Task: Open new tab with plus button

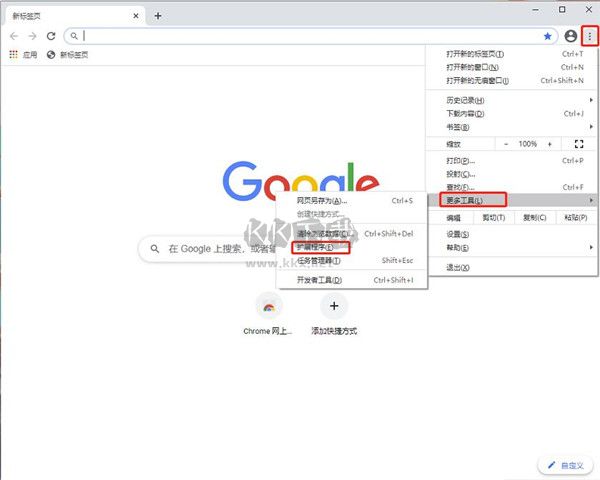Action: click(158, 16)
